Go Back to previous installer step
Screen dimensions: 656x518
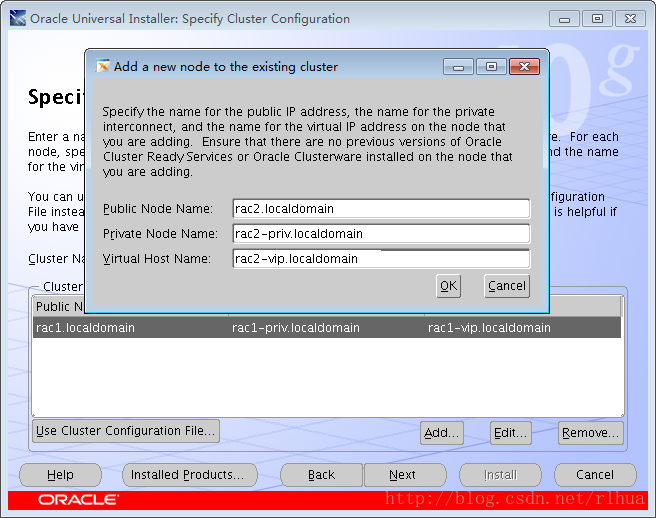click(x=321, y=475)
